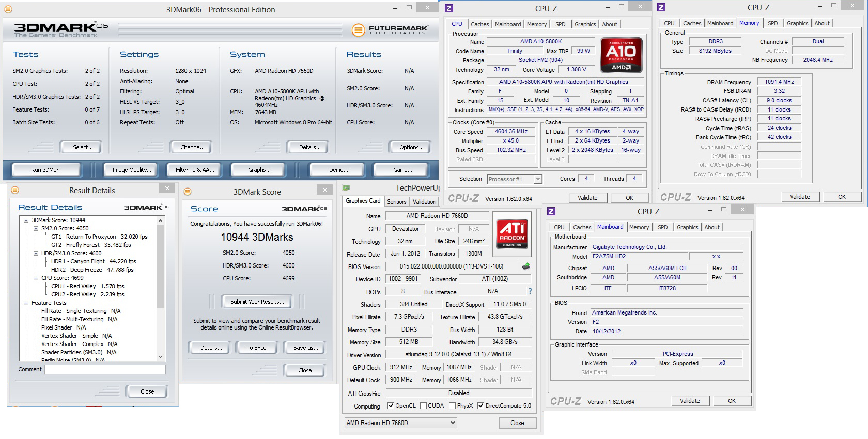Toggle the DirectCompute 5.0 checkbox
The width and height of the screenshot is (868, 439).
[481, 406]
